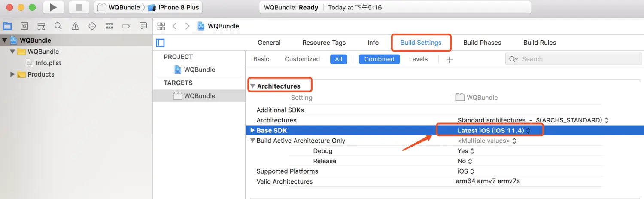Click the Setting column header
644x199 pixels.
(x=301, y=98)
